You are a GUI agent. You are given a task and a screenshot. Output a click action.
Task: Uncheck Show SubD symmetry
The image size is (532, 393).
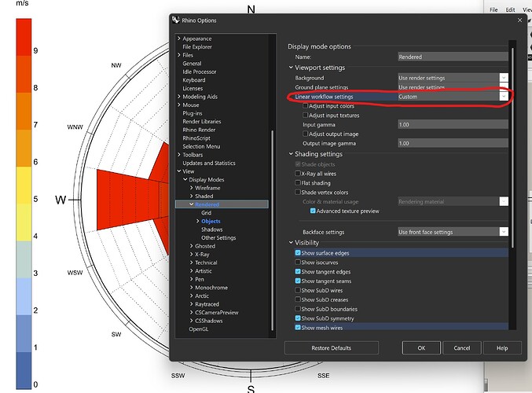coord(298,318)
